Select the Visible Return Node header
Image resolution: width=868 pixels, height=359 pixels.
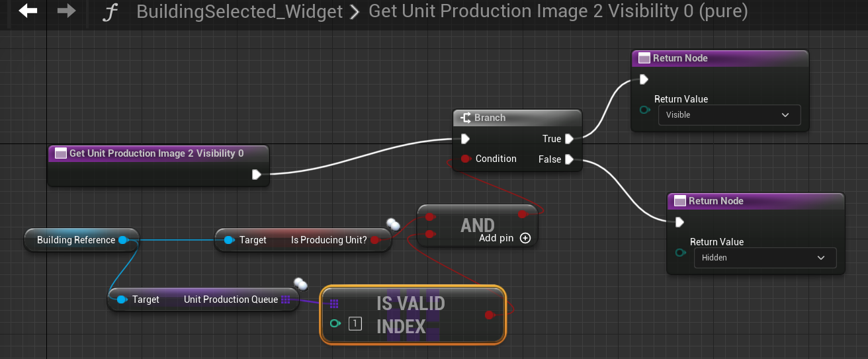[719, 58]
